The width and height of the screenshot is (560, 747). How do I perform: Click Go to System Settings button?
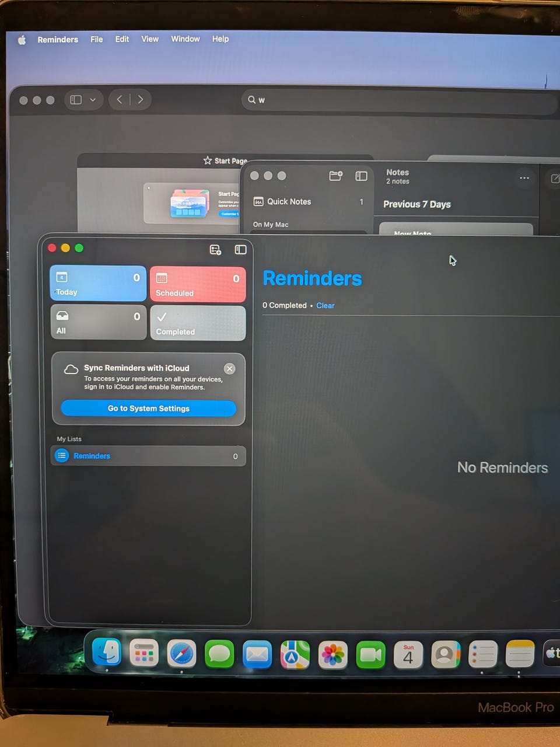click(149, 409)
